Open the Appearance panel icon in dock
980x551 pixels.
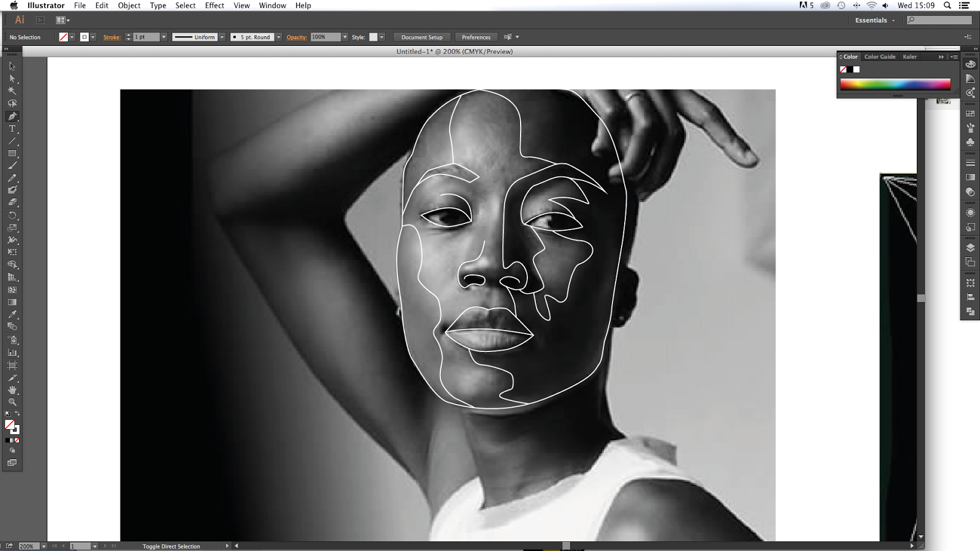pos(970,213)
